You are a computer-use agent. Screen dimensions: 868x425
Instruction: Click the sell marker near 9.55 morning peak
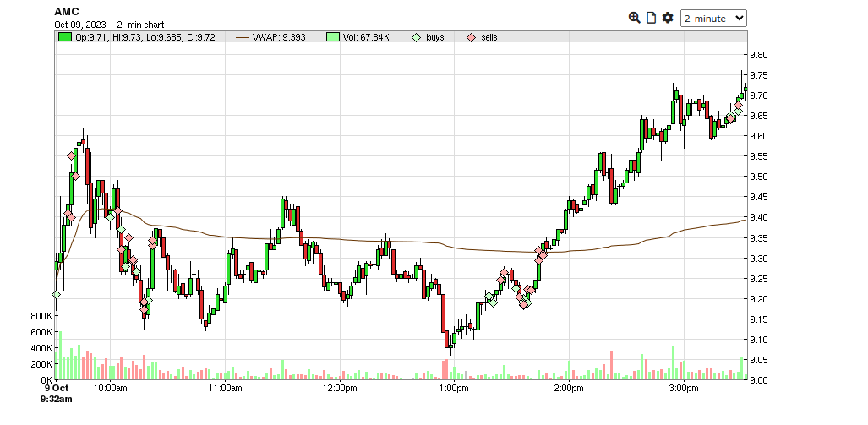coord(71,156)
